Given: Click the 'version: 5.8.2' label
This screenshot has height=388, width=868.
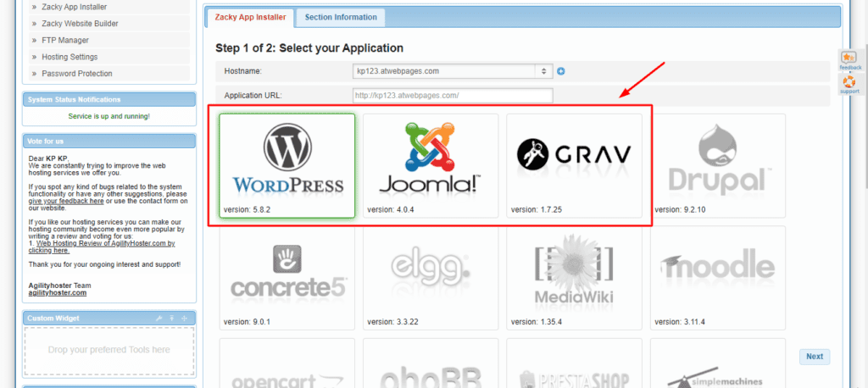Looking at the screenshot, I should pos(247,210).
